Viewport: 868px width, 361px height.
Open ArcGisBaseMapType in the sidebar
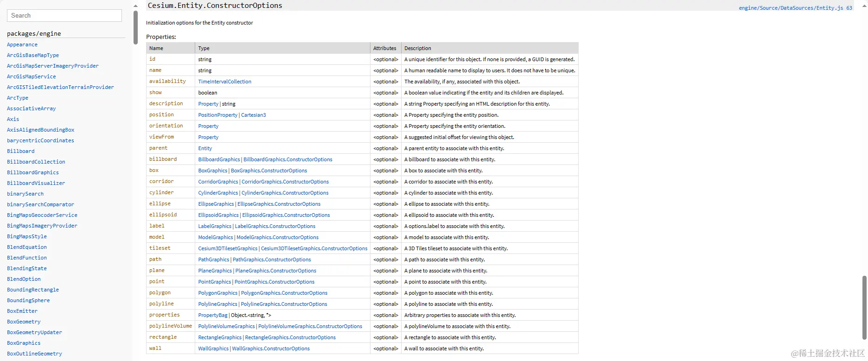33,55
